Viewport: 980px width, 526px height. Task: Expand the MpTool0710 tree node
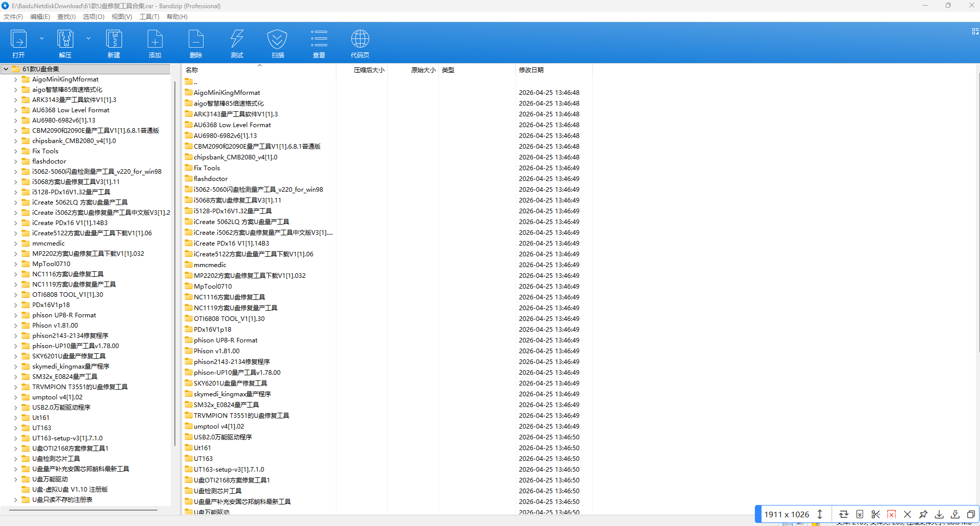point(15,264)
